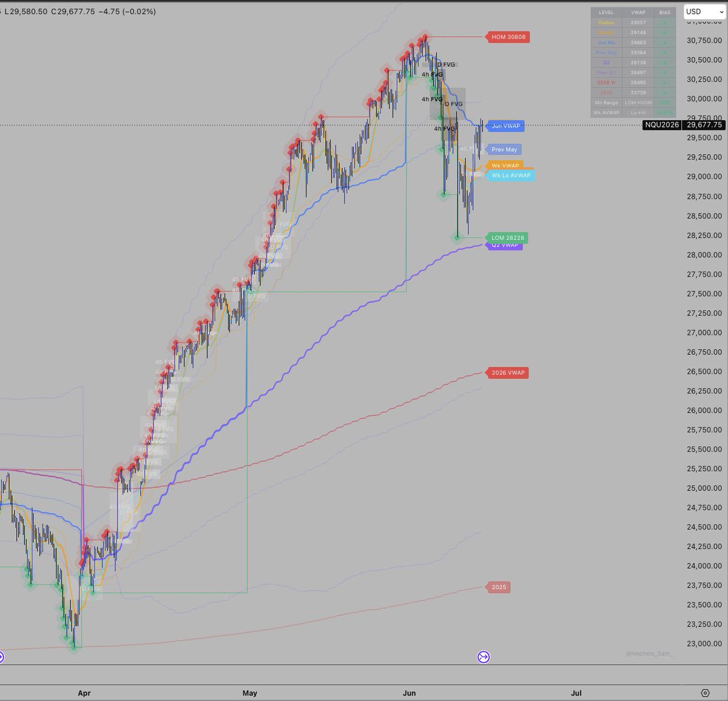Viewport: 728px width, 701px height.
Task: Click the LEVEL column header in table
Action: [x=607, y=12]
